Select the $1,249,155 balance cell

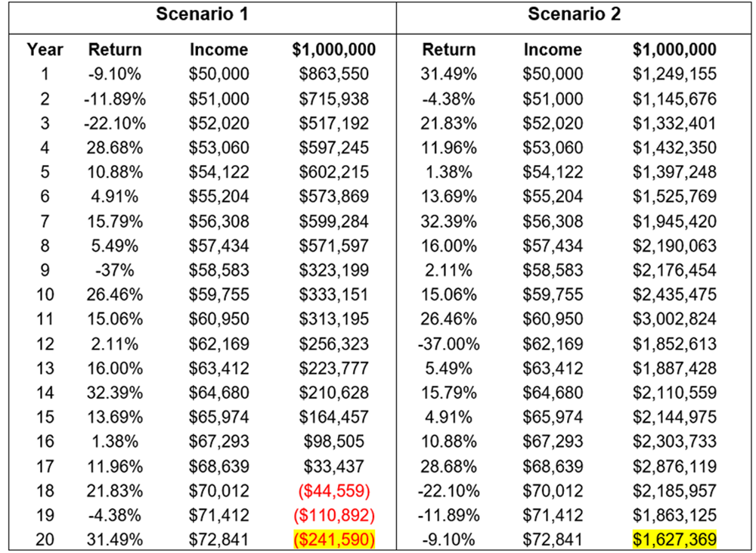pos(674,74)
